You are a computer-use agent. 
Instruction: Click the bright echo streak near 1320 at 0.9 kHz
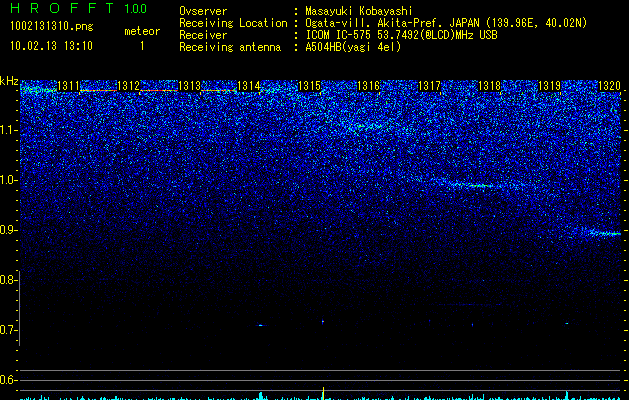604,233
